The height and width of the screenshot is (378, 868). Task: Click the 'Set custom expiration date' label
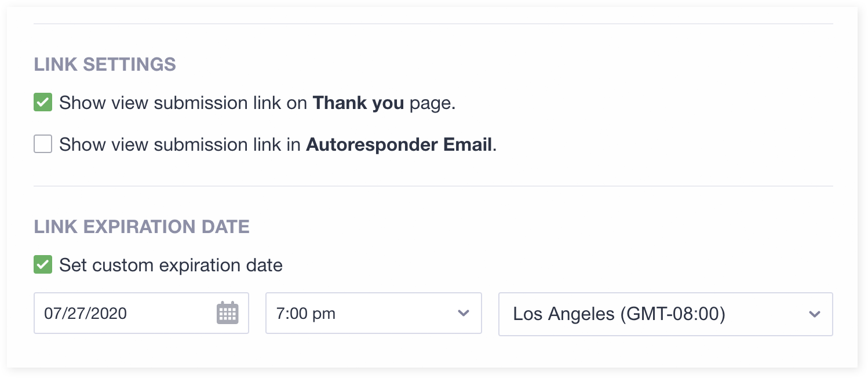click(x=171, y=266)
